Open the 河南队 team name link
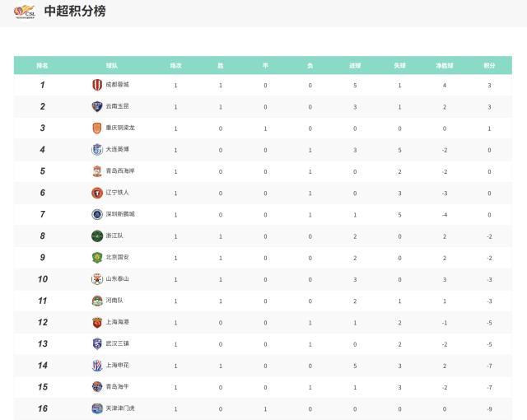The height and width of the screenshot is (420, 527). (114, 301)
